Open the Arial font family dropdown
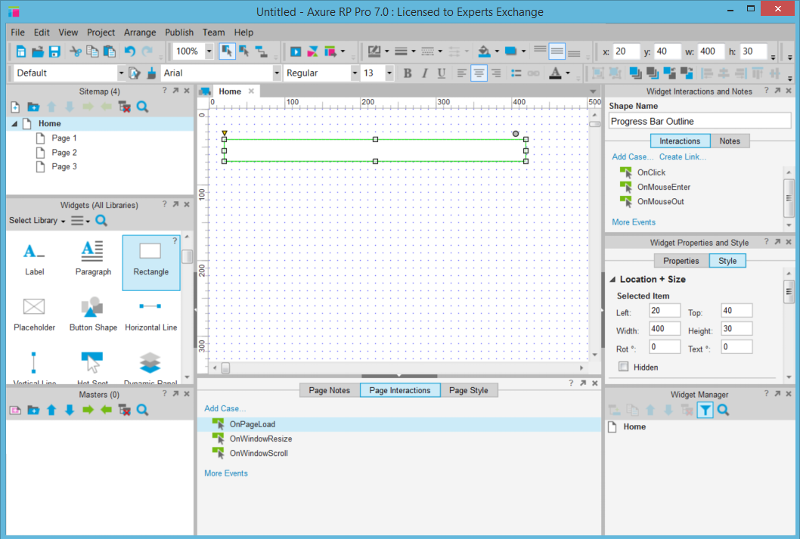800x539 pixels. (x=276, y=73)
